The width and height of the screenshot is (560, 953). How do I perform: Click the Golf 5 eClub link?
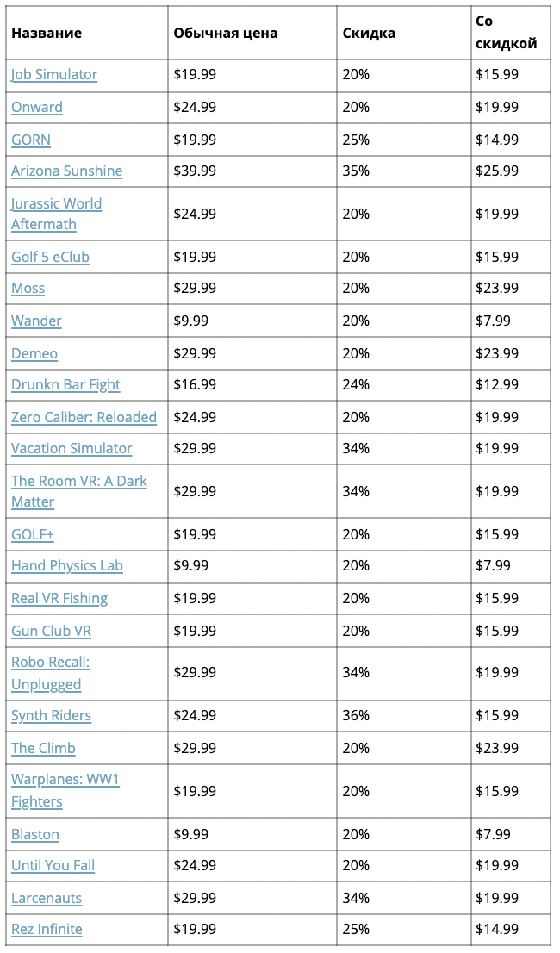click(x=50, y=257)
